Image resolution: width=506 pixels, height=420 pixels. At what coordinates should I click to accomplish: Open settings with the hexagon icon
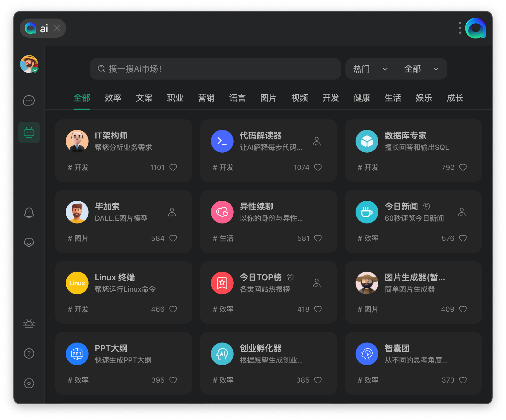click(29, 383)
